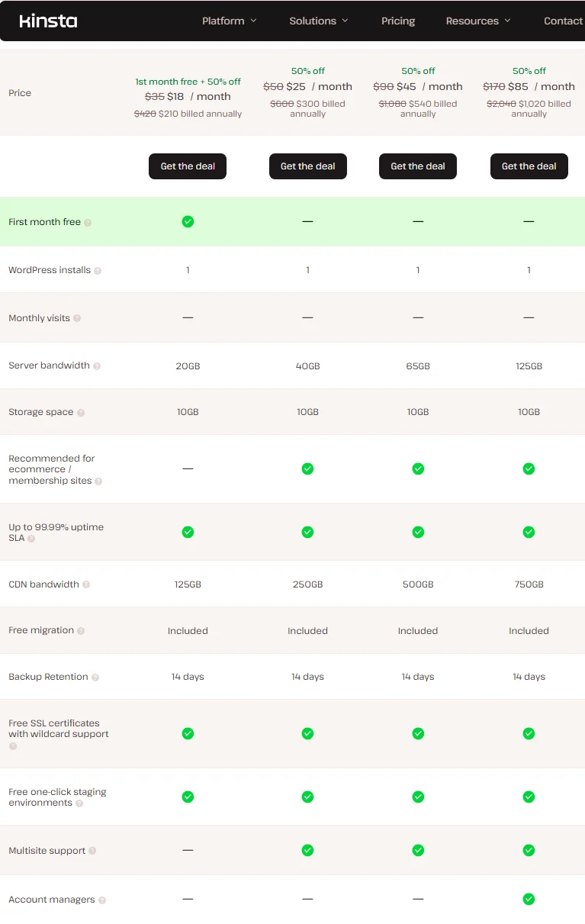Click the uptime SLA checkmark under the $18 plan

pyautogui.click(x=188, y=532)
